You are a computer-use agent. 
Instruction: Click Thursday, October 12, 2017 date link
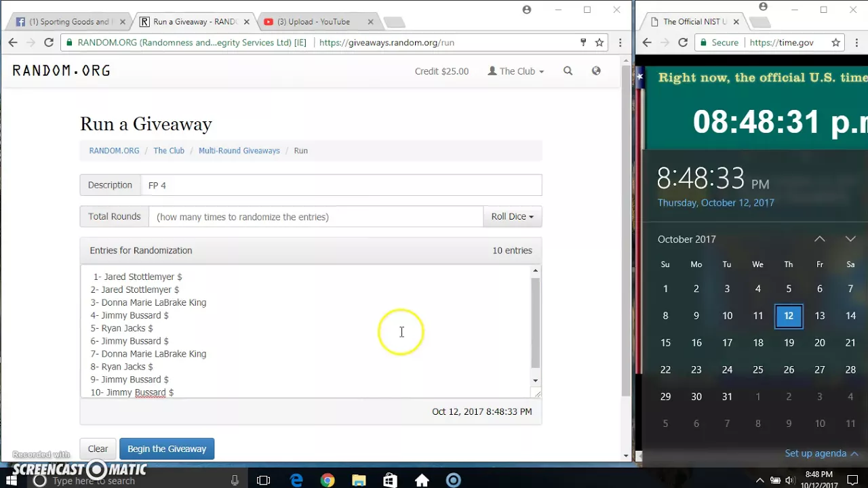pos(715,203)
